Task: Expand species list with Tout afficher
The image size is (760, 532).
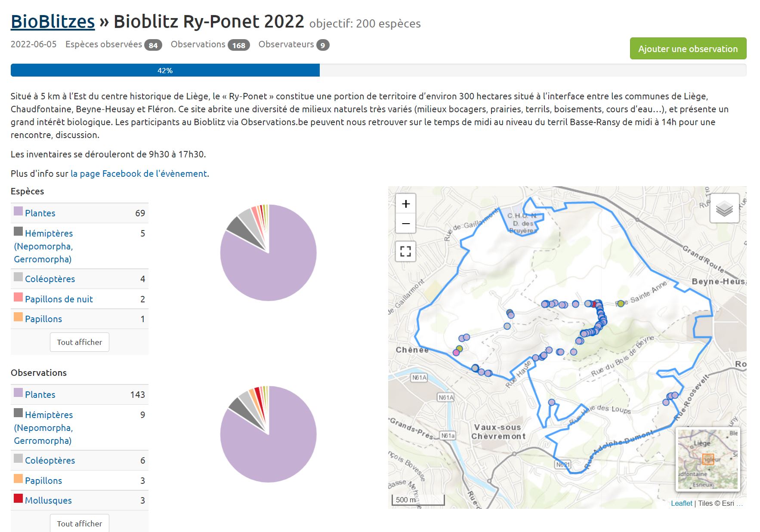Action: (x=79, y=342)
